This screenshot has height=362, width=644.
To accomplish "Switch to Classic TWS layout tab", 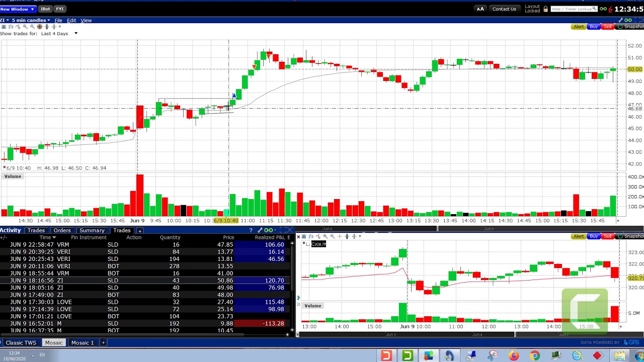I will (x=21, y=343).
